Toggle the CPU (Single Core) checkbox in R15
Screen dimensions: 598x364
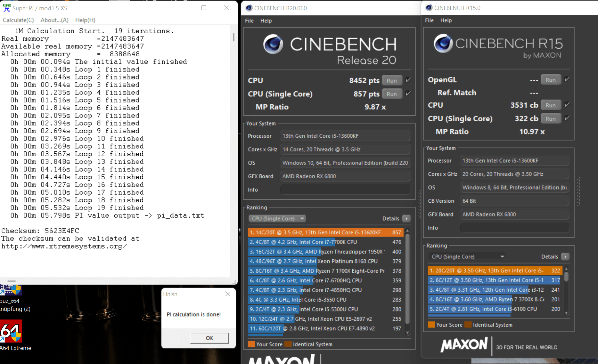tap(567, 118)
